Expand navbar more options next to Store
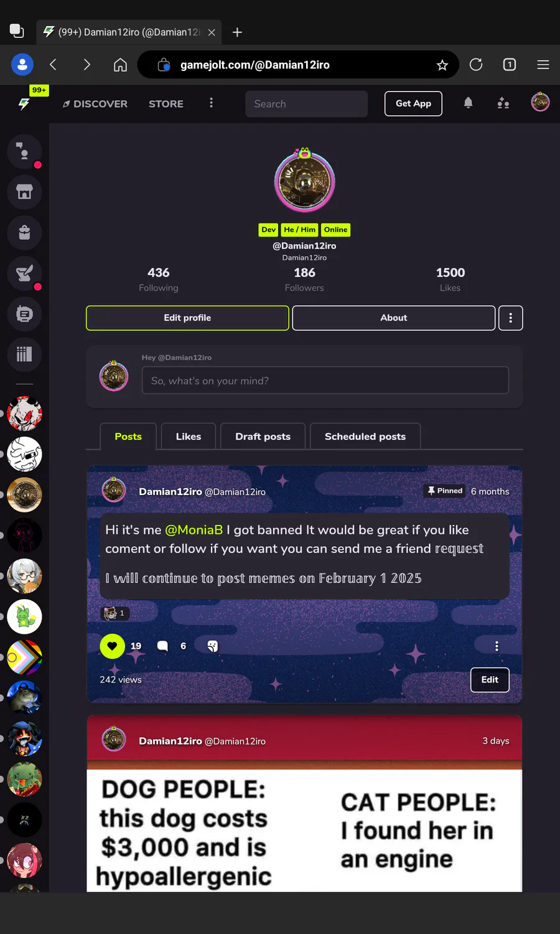Screen dimensions: 560x934 pos(211,103)
